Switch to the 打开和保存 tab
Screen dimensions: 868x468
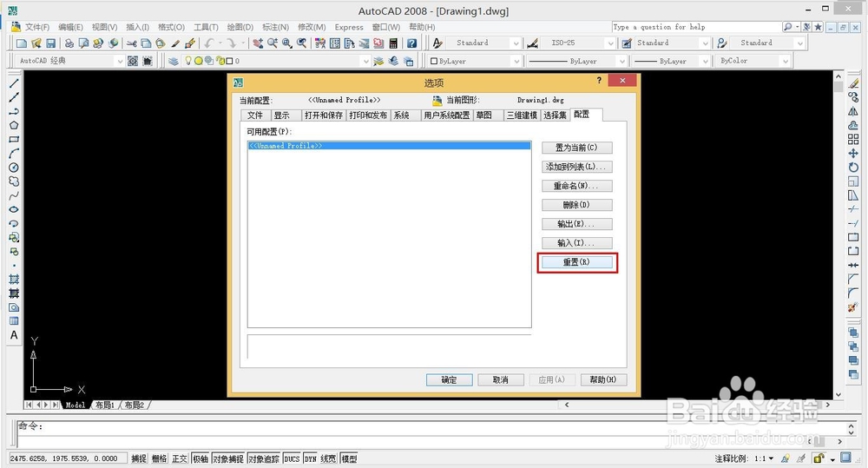(x=324, y=115)
